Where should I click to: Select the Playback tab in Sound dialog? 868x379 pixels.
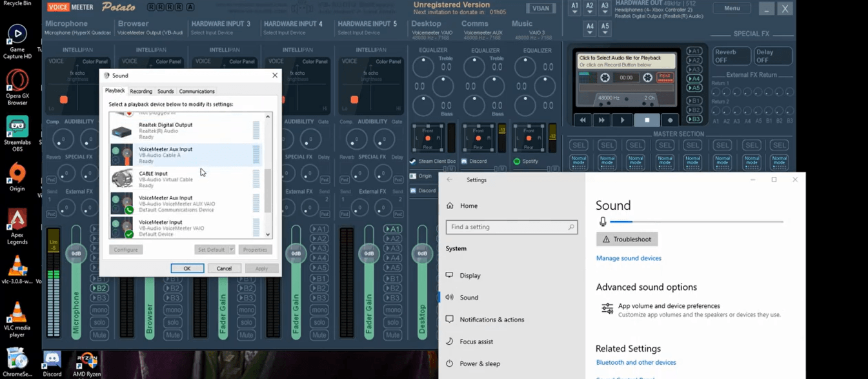pos(115,91)
